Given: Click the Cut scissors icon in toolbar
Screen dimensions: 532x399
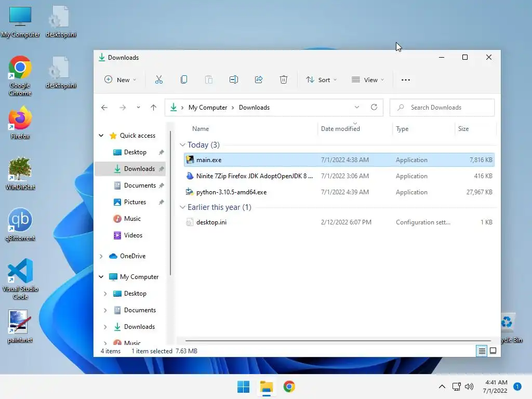Looking at the screenshot, I should coord(159,79).
